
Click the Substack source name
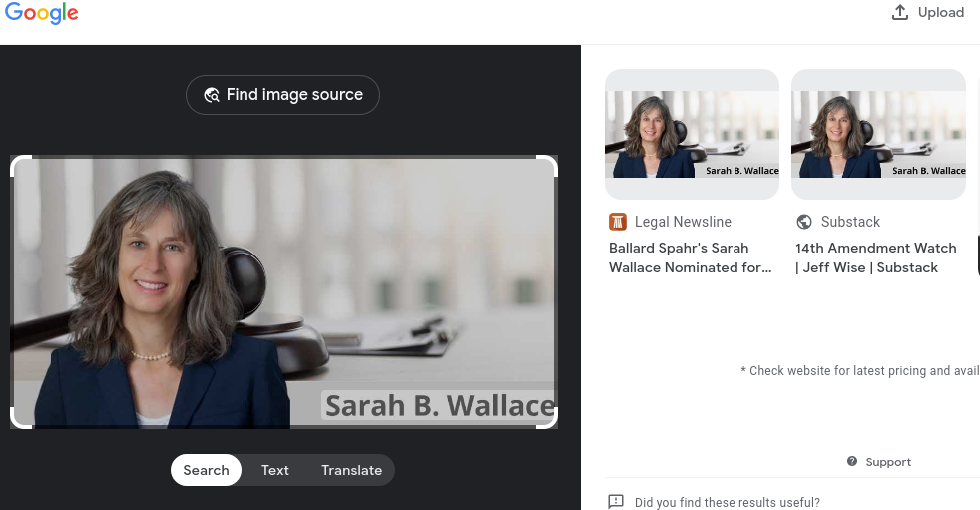[x=850, y=222]
